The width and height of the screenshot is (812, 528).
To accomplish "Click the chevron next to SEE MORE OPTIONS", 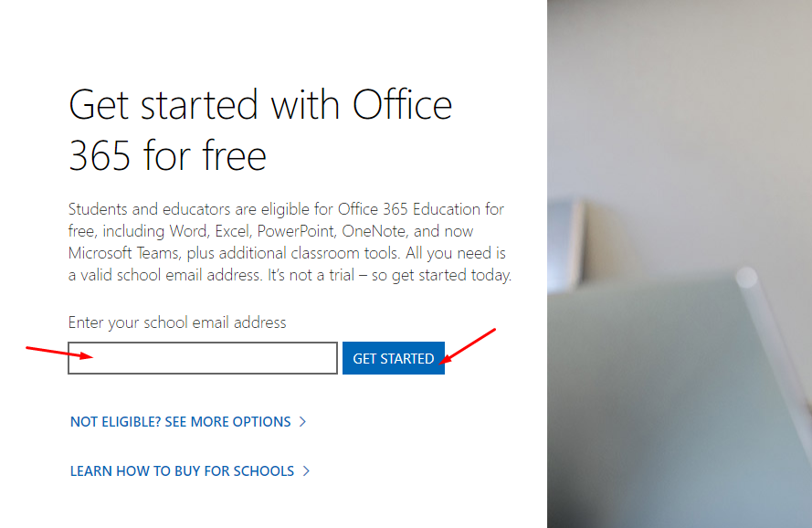I will [x=303, y=422].
